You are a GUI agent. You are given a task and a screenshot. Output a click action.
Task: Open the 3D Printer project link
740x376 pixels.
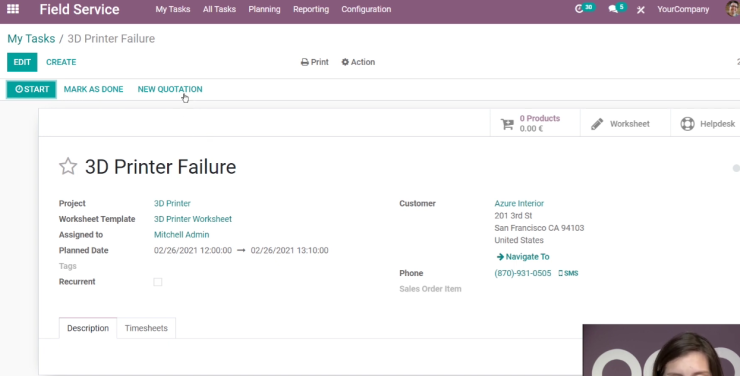(172, 203)
